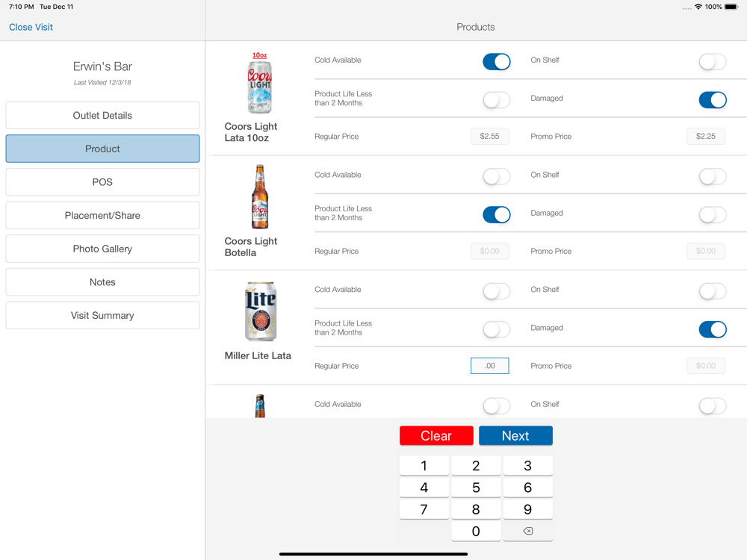Tap the Miller Lite Lata can image
The width and height of the screenshot is (747, 560).
(260, 311)
